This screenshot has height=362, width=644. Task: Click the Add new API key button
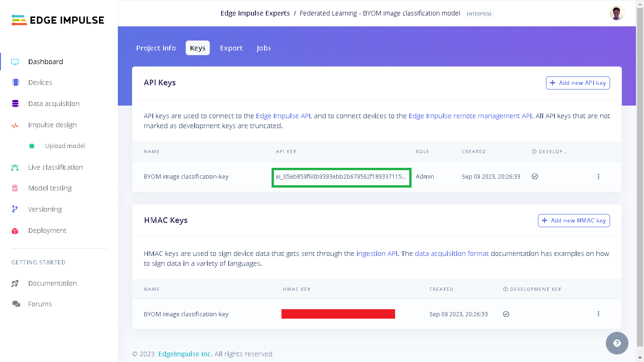[578, 83]
